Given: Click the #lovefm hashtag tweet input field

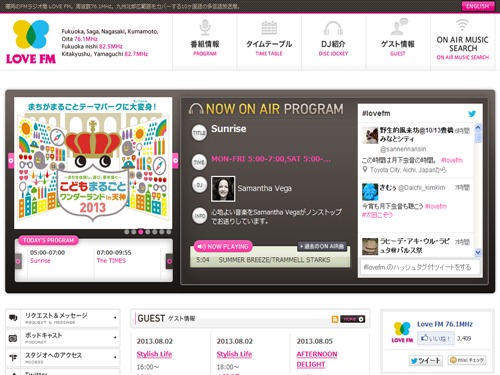Looking at the screenshot, I should [x=420, y=267].
